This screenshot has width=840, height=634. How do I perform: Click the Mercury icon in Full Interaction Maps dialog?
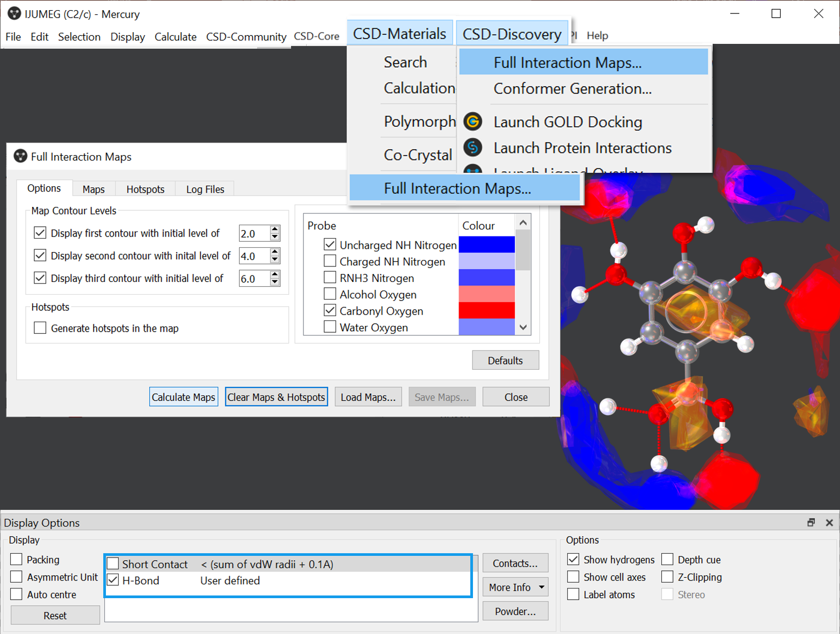point(20,156)
